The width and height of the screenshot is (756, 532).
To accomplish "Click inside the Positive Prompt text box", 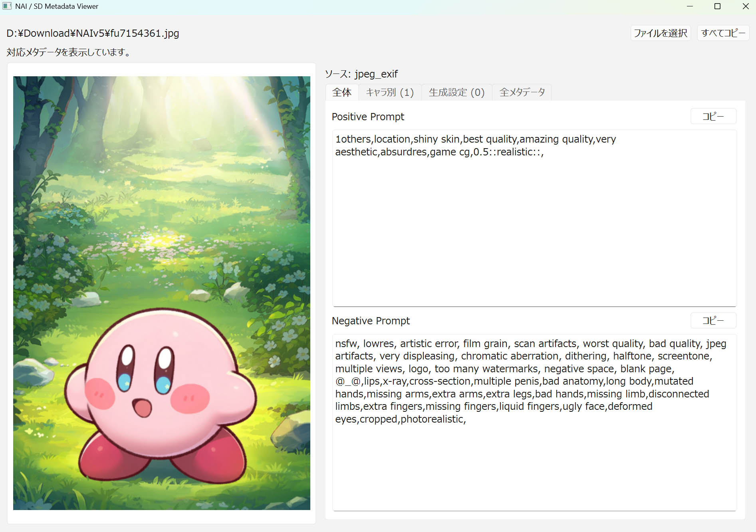I will click(x=534, y=218).
